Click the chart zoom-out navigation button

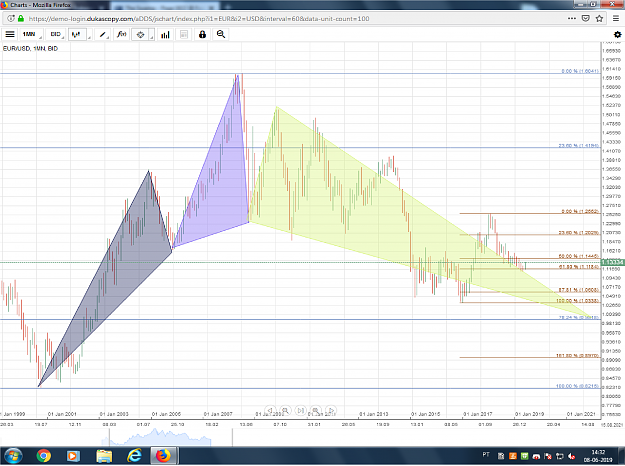285,410
